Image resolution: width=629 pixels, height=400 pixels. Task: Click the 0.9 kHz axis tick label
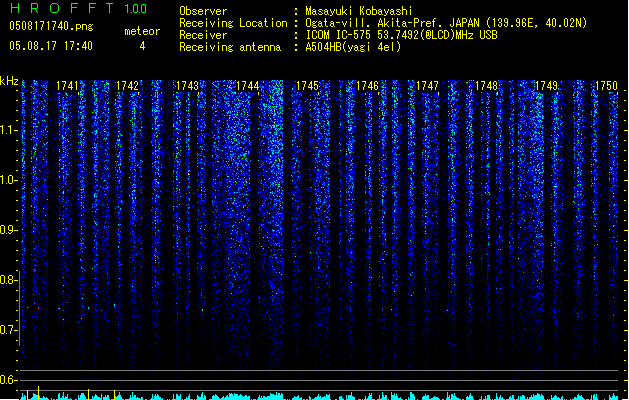pyautogui.click(x=7, y=230)
